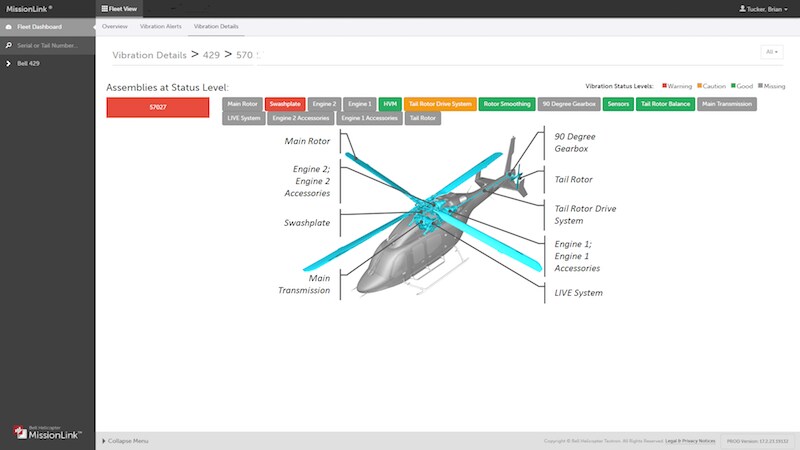Click the Collapse Menu arrow icon
This screenshot has height=450, width=800.
(103, 440)
